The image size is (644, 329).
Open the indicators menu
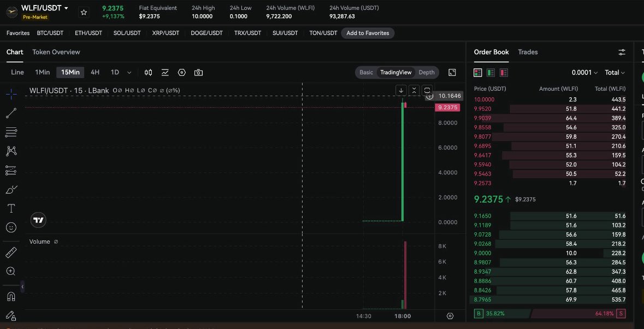165,72
